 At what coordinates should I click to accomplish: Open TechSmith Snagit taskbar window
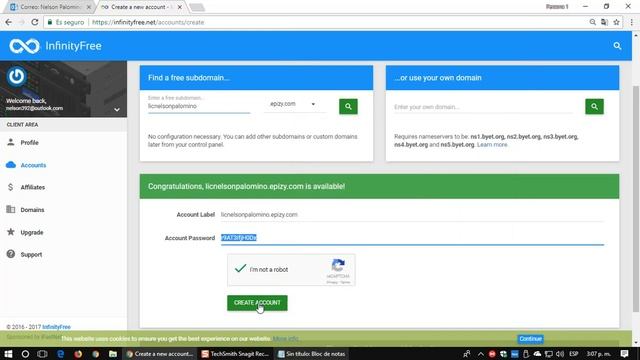coord(235,354)
